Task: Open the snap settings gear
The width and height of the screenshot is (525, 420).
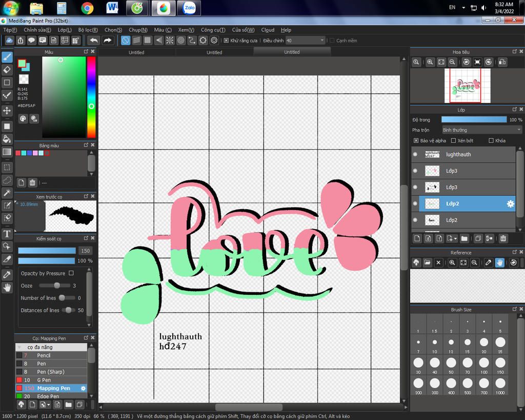Action: click(214, 41)
